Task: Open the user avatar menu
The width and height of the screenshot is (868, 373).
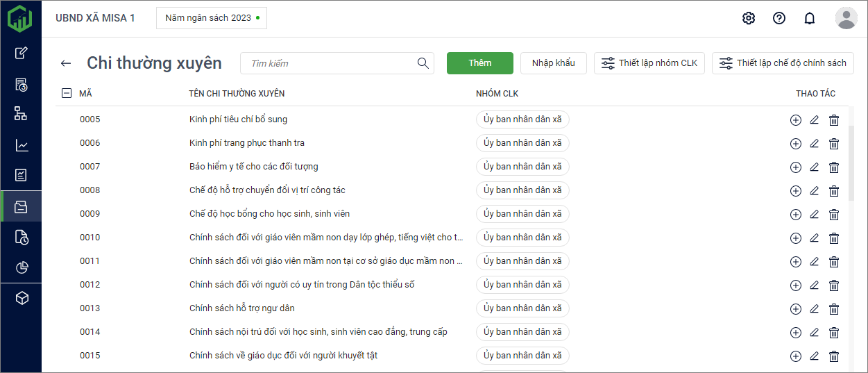Action: pyautogui.click(x=846, y=18)
